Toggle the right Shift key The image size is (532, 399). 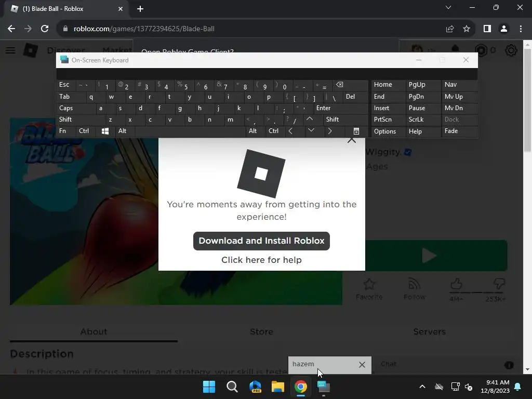point(345,119)
